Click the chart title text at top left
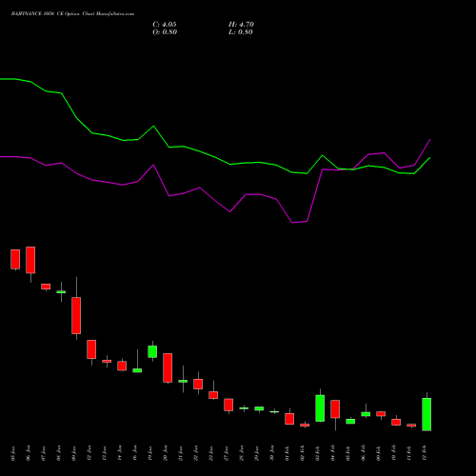476x476 pixels. 72,14
